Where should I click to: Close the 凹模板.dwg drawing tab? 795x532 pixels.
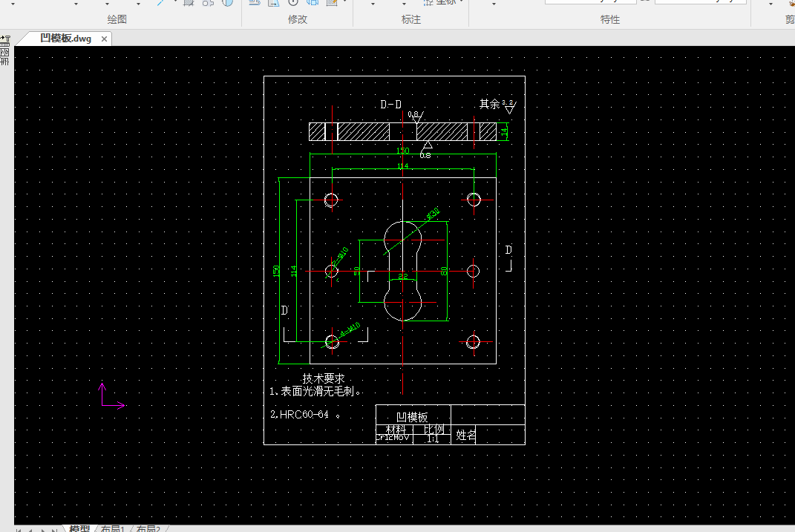(x=104, y=39)
